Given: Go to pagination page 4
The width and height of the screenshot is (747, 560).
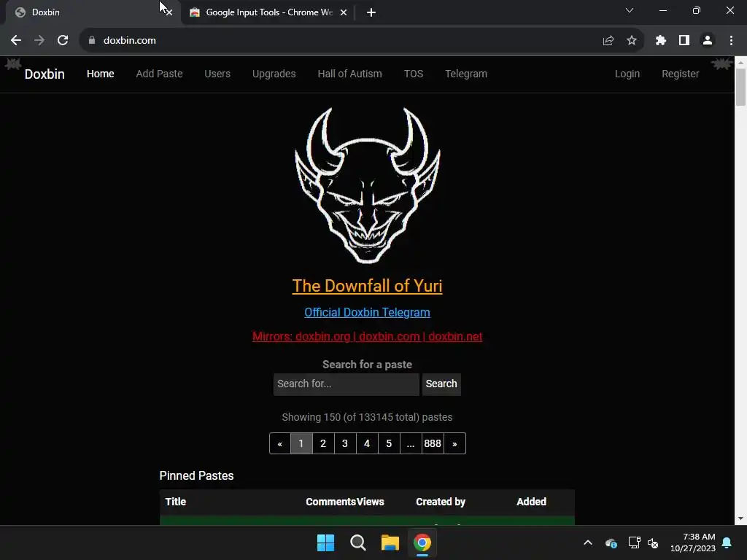Looking at the screenshot, I should click(x=367, y=444).
